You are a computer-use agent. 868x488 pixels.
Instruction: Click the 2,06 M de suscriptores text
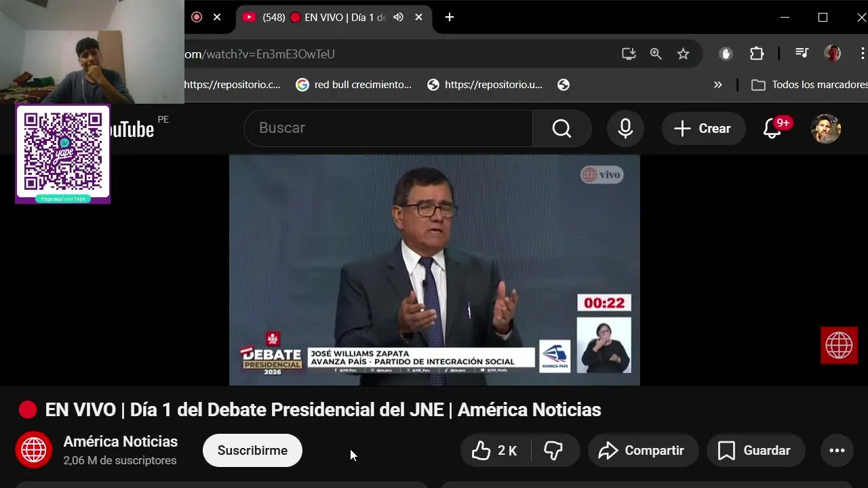pos(120,460)
